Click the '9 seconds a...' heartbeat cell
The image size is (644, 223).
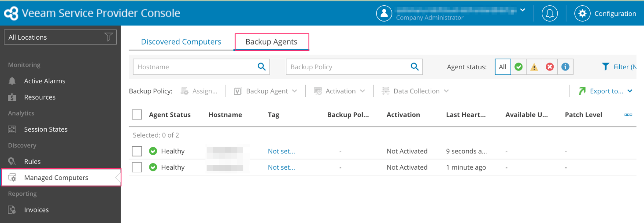coord(467,151)
